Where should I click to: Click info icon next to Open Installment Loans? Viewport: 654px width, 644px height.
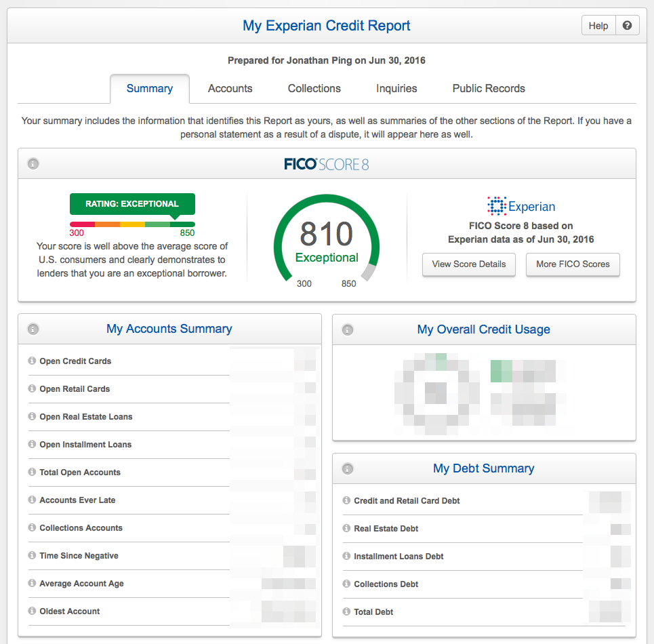pyautogui.click(x=32, y=444)
